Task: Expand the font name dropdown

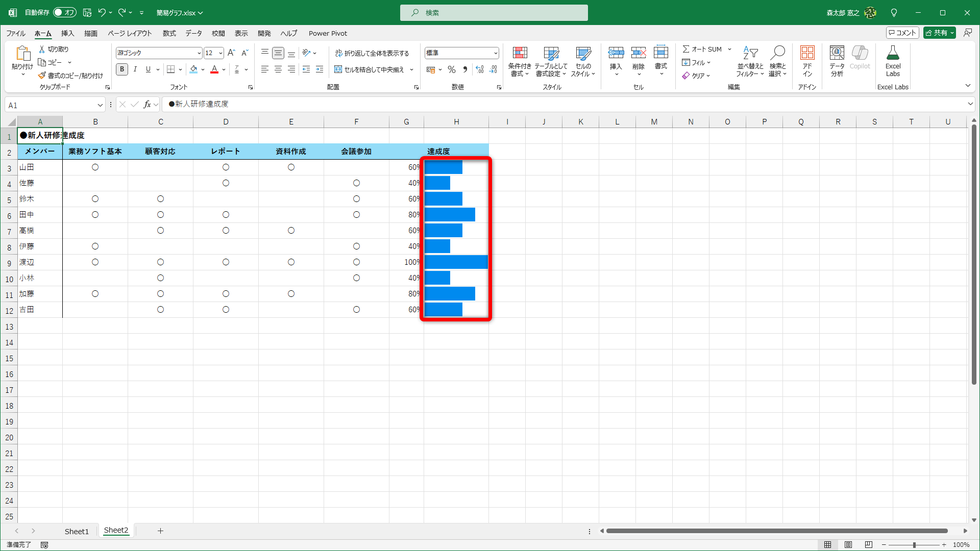Action: [x=199, y=53]
